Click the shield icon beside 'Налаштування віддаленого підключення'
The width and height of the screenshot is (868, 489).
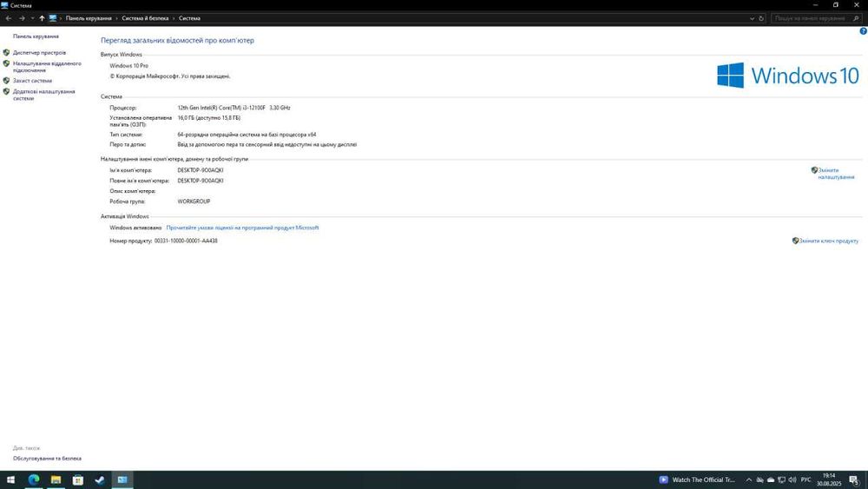pos(6,63)
